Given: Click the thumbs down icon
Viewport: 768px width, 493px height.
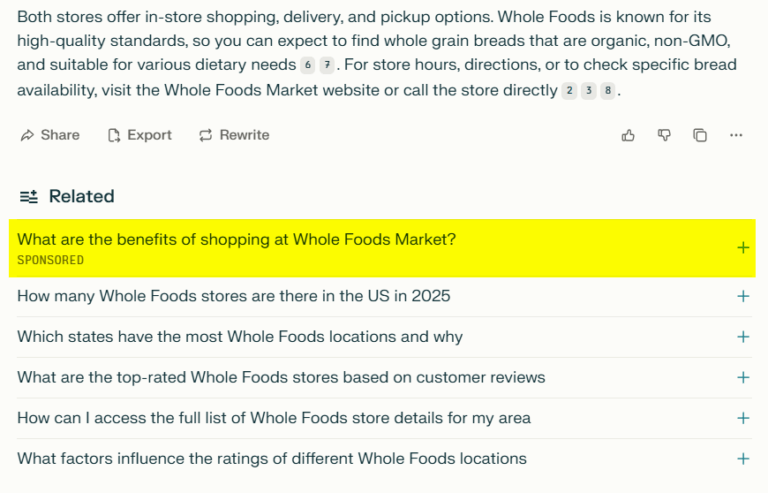Looking at the screenshot, I should [664, 135].
